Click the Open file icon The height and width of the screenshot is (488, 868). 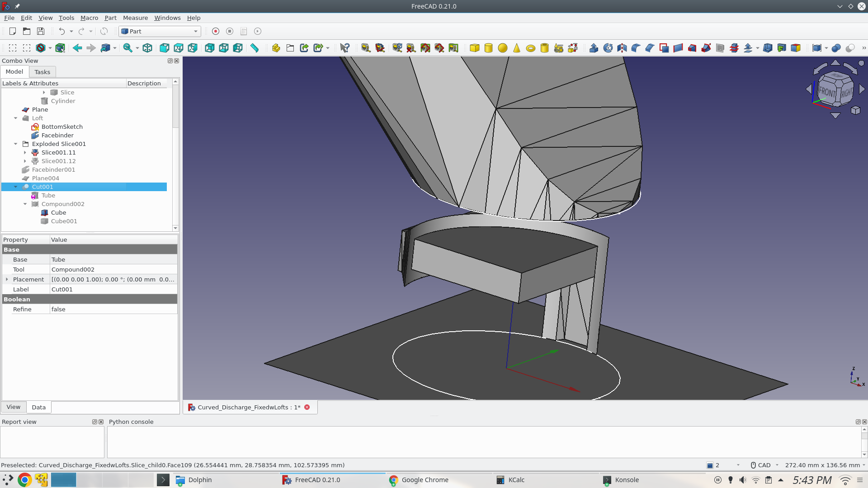pos(27,31)
